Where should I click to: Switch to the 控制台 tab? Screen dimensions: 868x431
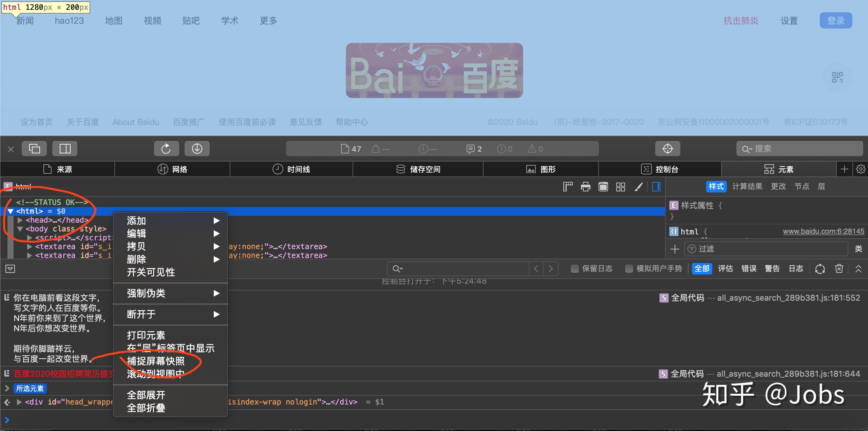point(660,169)
